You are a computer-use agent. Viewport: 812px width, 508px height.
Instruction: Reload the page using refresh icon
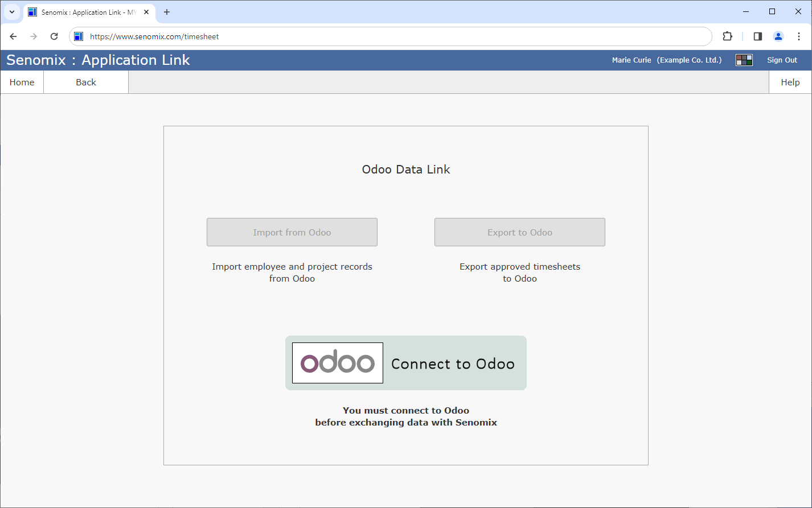(54, 36)
